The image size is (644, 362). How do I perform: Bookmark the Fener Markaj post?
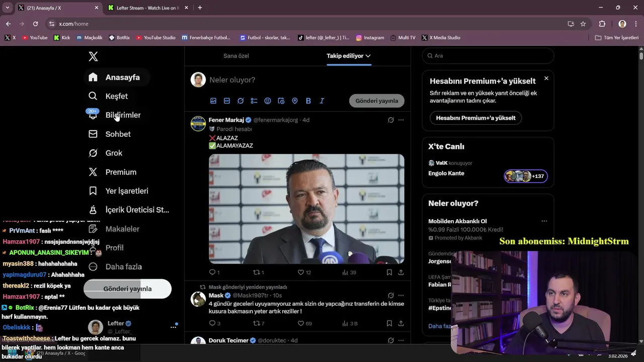[x=389, y=273]
